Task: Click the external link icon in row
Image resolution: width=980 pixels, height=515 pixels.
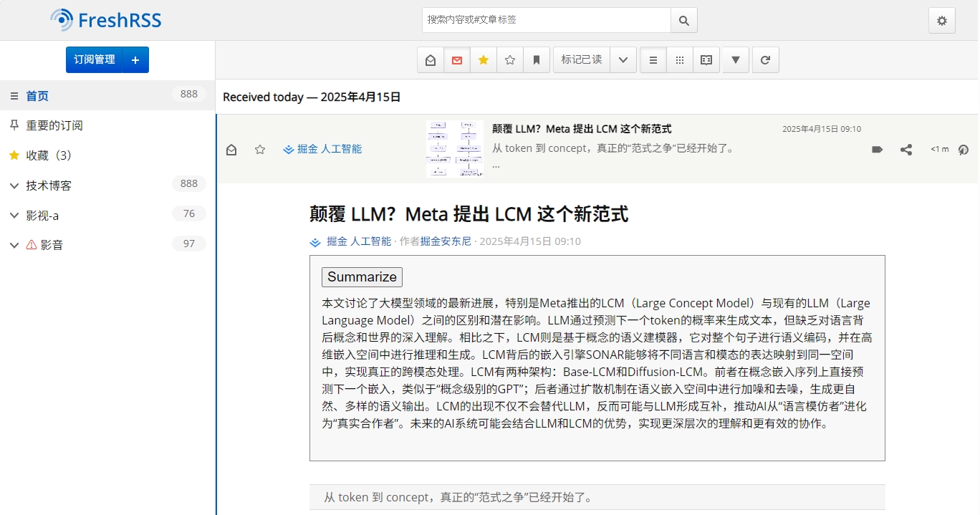Action: coord(964,149)
